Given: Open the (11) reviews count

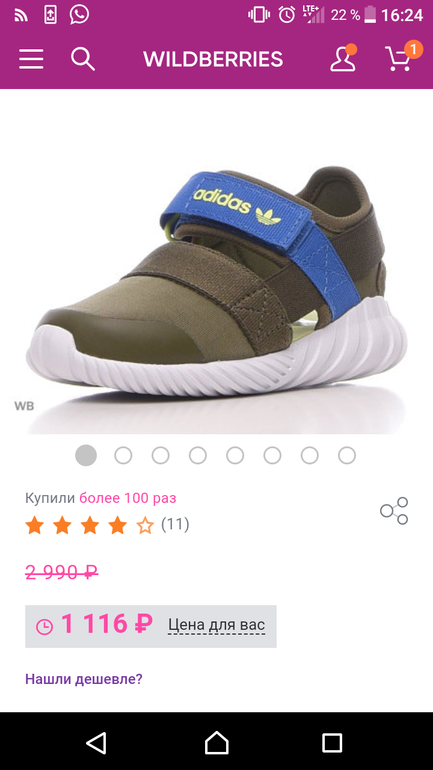Looking at the screenshot, I should click(x=175, y=524).
